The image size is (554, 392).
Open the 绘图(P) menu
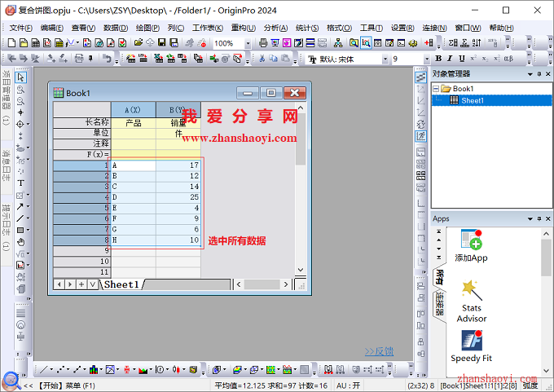147,28
